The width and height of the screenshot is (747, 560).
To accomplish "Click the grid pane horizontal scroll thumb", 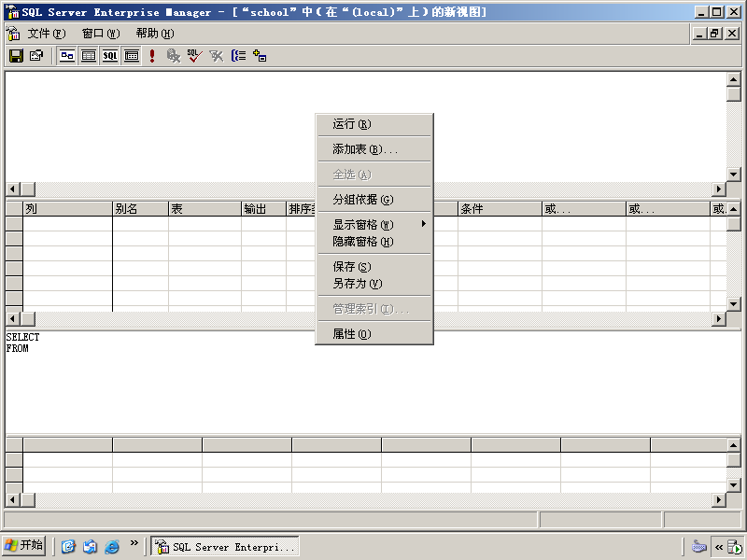I will click(x=27, y=319).
